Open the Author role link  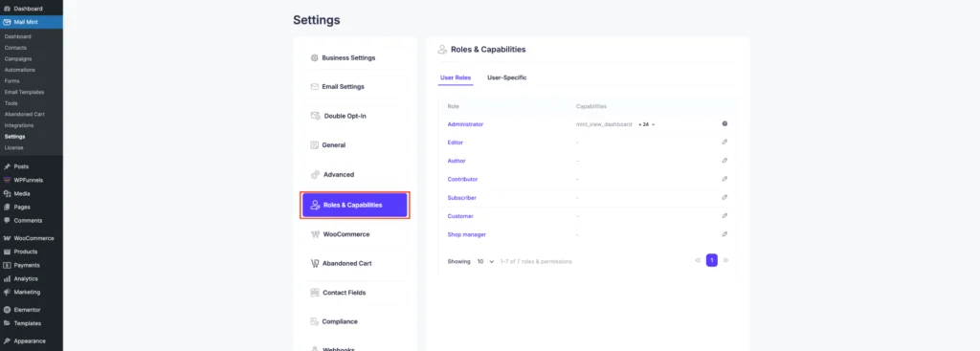457,161
